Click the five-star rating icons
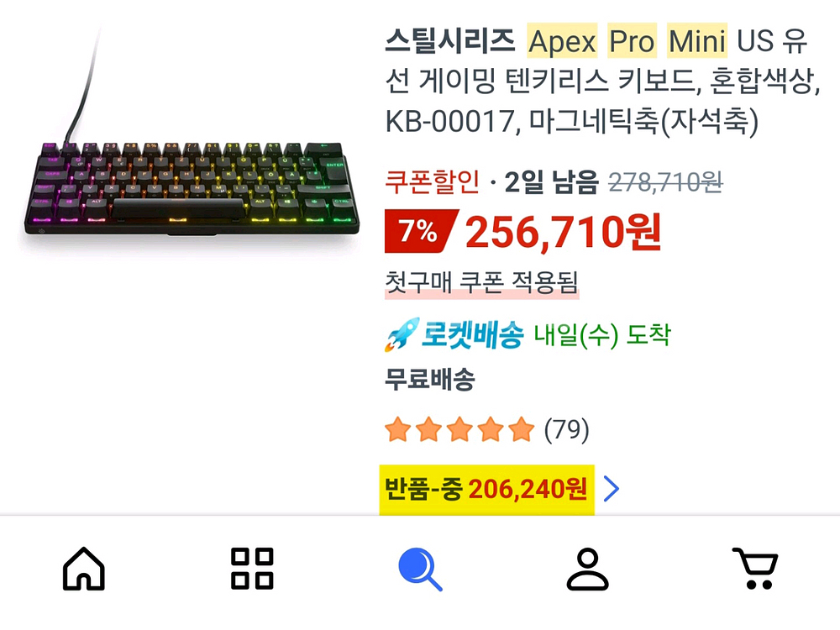The width and height of the screenshot is (840, 630). 460,429
